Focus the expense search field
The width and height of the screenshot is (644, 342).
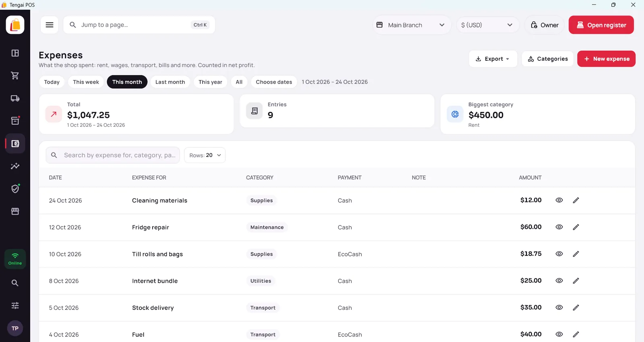pos(113,155)
